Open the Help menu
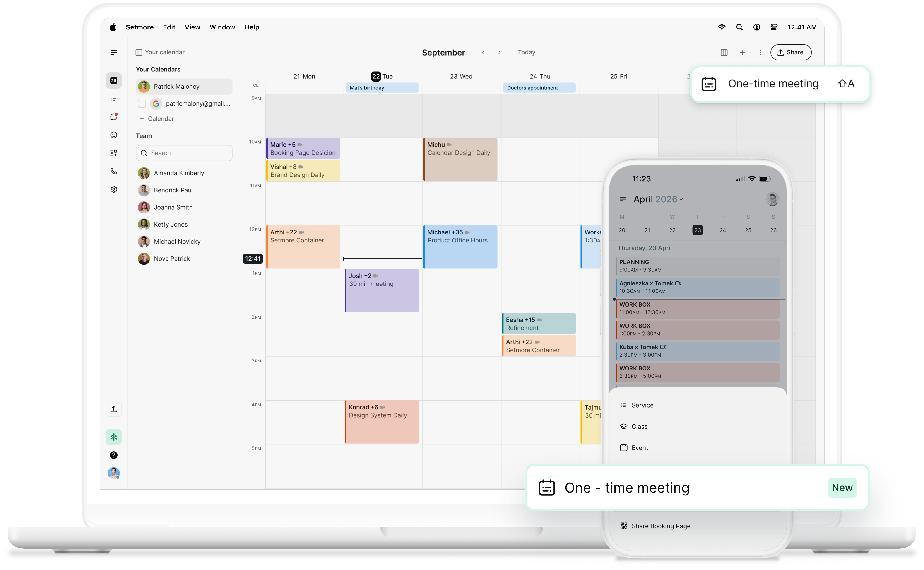The height and width of the screenshot is (570, 924). pos(251,27)
